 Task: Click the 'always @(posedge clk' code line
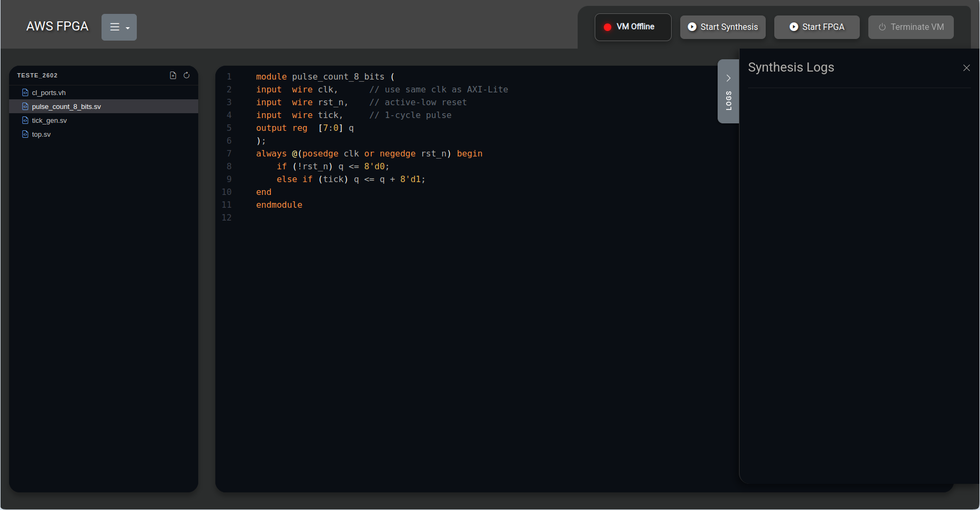[x=369, y=154]
